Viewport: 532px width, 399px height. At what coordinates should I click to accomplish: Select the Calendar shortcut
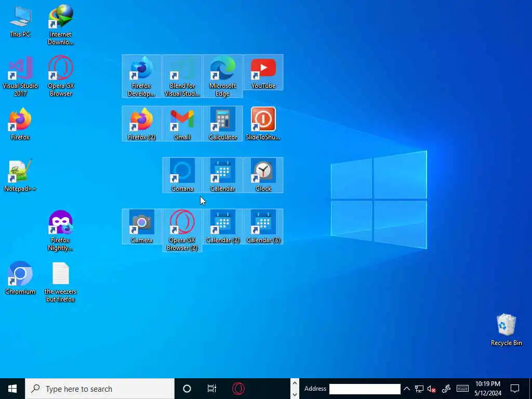coord(222,175)
